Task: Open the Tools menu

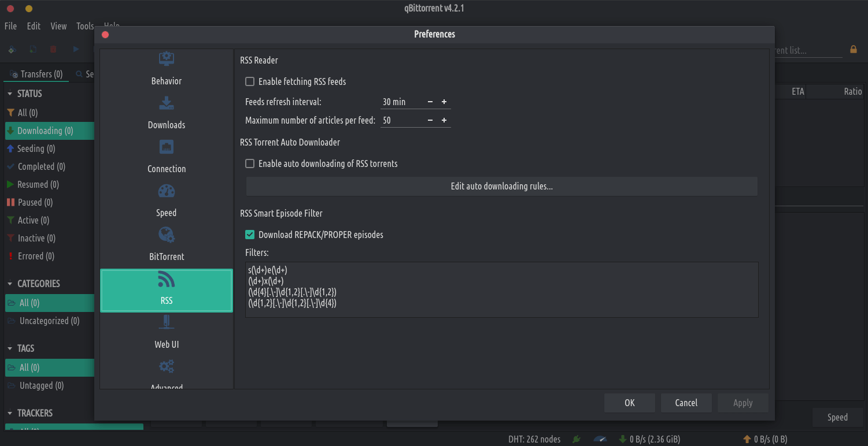Action: tap(84, 26)
